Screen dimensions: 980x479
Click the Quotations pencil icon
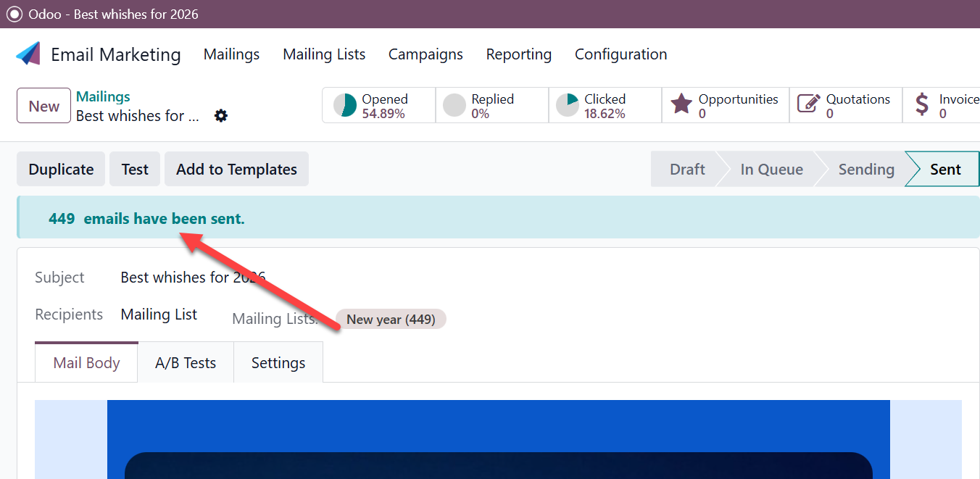[x=808, y=105]
